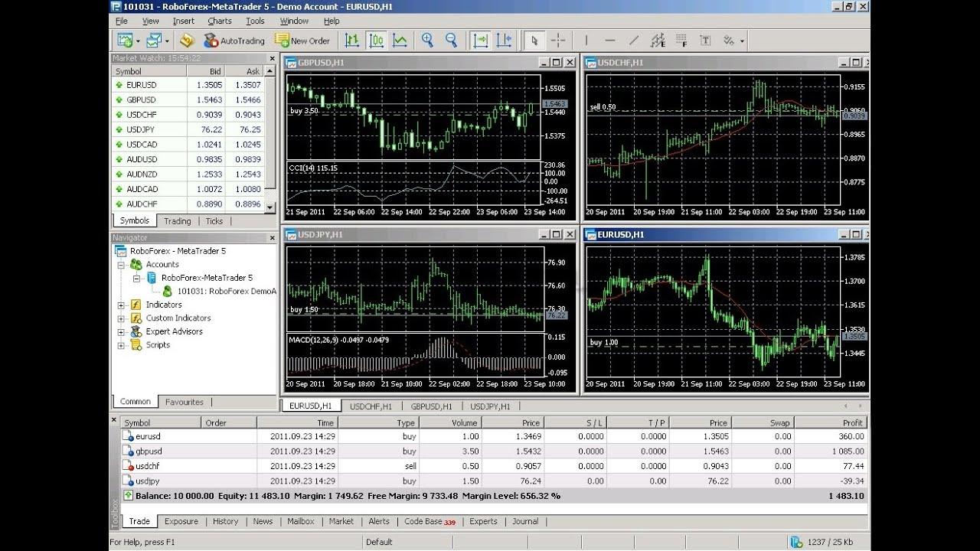Viewport: 980px width, 551px height.
Task: Pick the Trendline drawing tool
Action: 634,41
